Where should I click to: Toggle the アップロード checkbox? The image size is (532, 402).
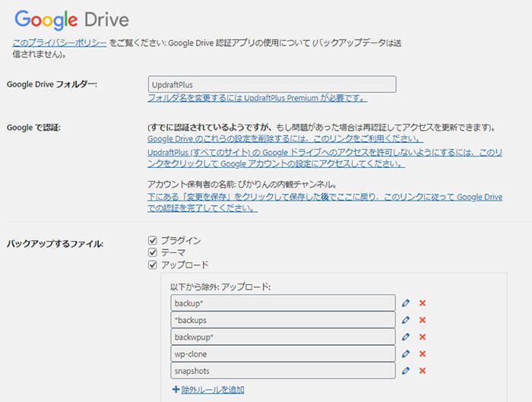click(153, 265)
